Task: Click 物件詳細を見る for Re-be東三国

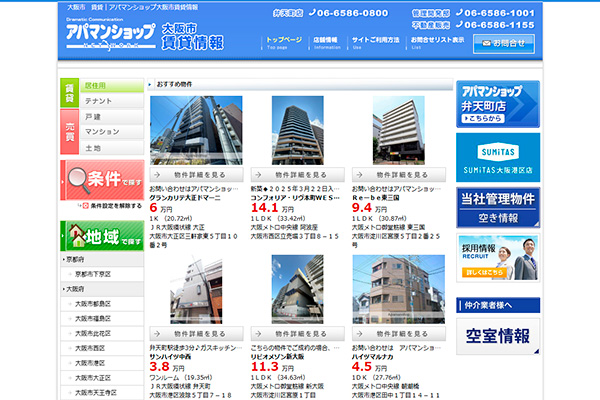Action: [x=399, y=175]
